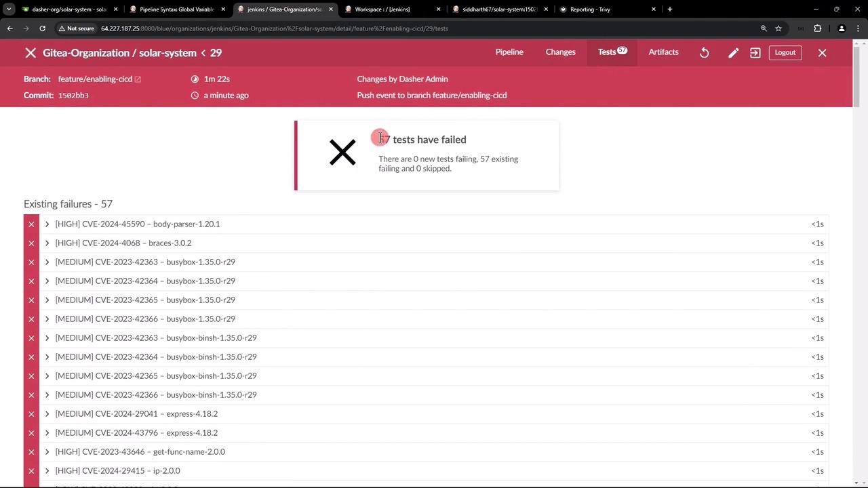Click the 'a minute ago' timestamp
The image size is (868, 488).
coord(226,96)
